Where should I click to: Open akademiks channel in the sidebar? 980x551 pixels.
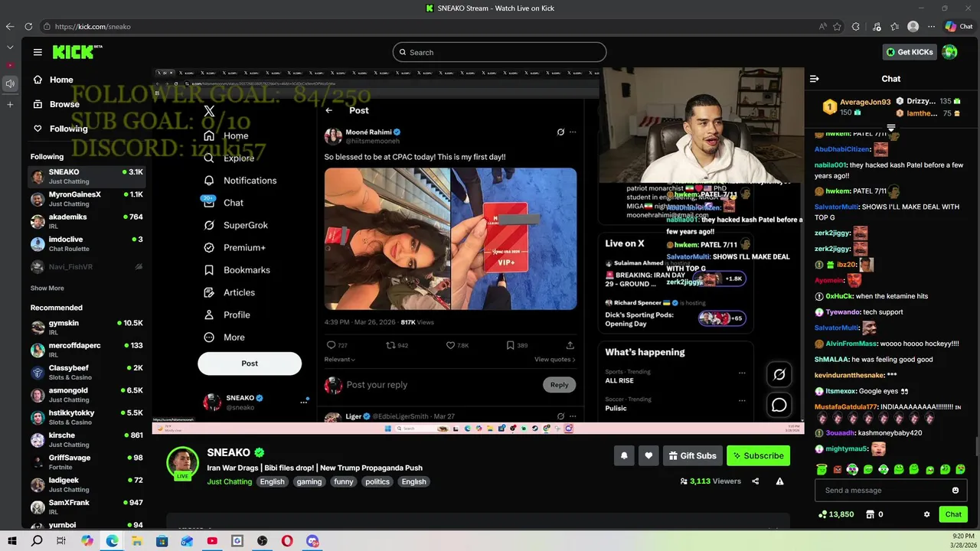click(87, 221)
